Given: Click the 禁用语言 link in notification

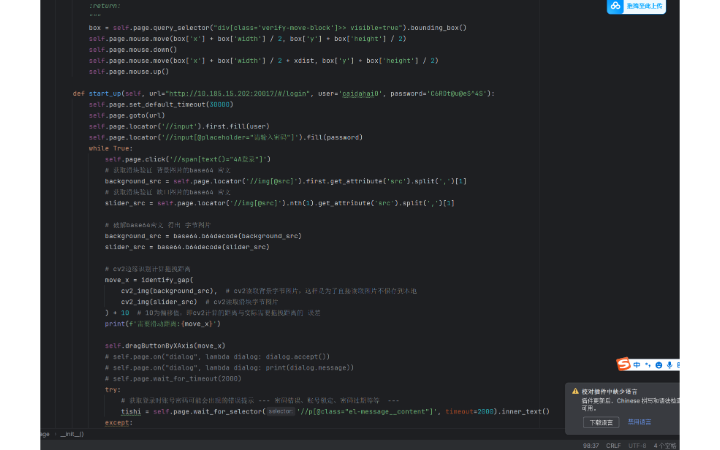Looking at the screenshot, I should tap(639, 422).
